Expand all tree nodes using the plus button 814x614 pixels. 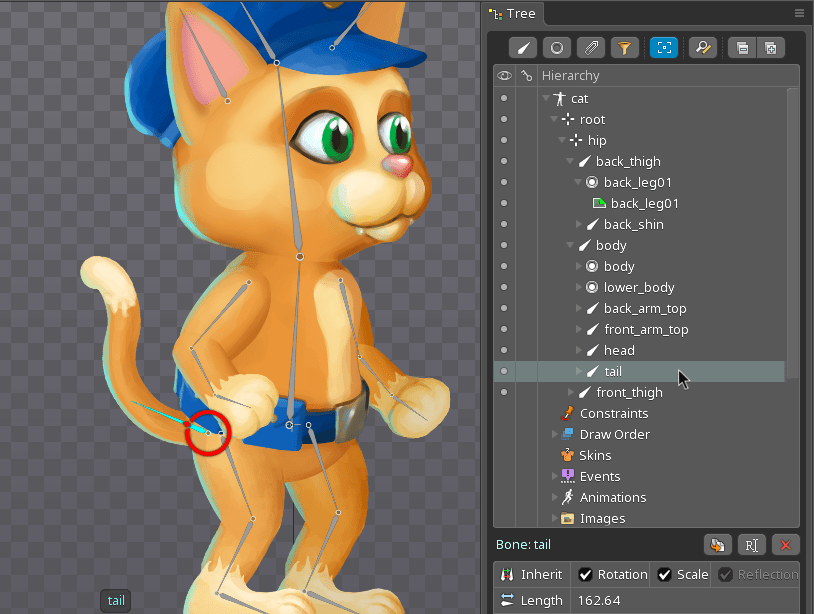click(x=771, y=47)
